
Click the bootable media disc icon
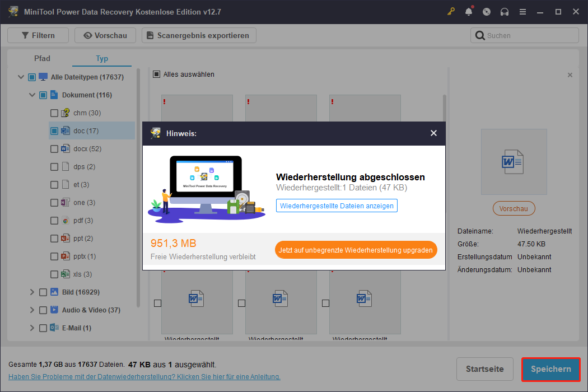point(487,11)
